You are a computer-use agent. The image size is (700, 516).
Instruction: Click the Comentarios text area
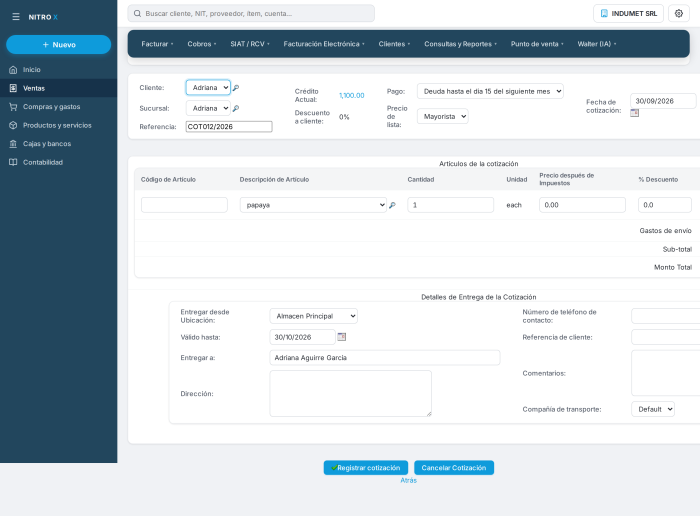click(x=666, y=373)
